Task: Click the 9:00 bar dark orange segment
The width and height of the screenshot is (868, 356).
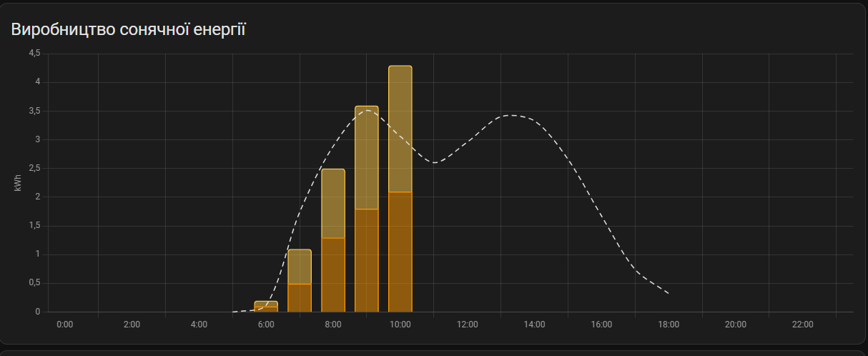Action: 367,261
